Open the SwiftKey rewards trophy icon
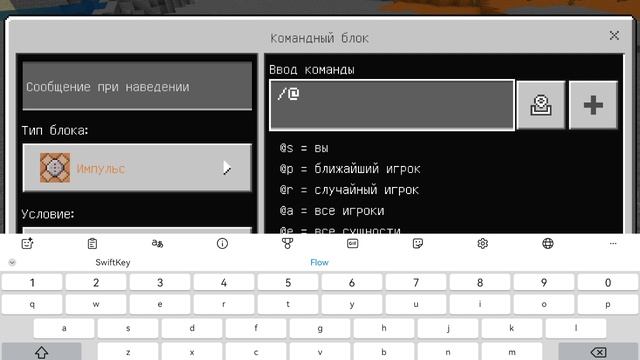640x360 pixels. (287, 244)
